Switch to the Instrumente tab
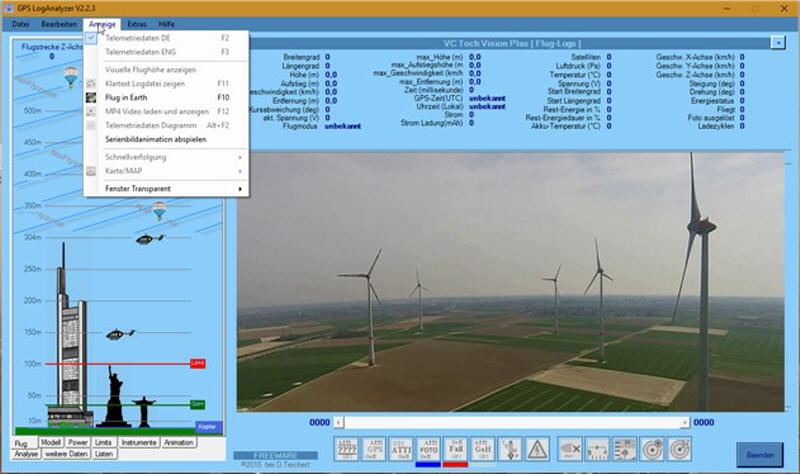 [x=139, y=442]
